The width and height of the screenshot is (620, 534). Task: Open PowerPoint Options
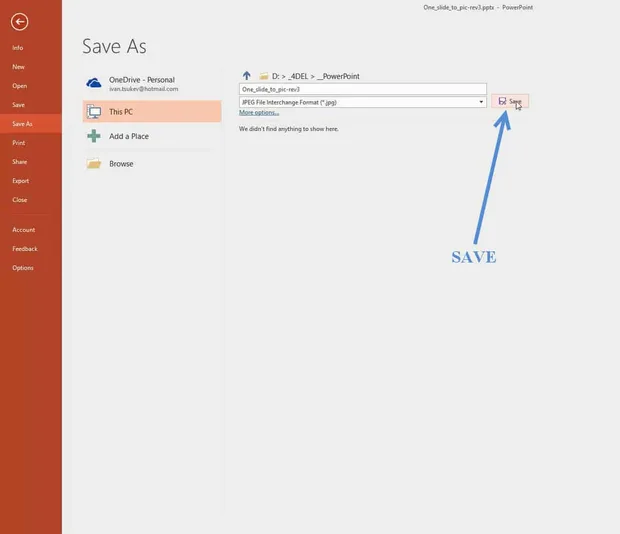(23, 268)
